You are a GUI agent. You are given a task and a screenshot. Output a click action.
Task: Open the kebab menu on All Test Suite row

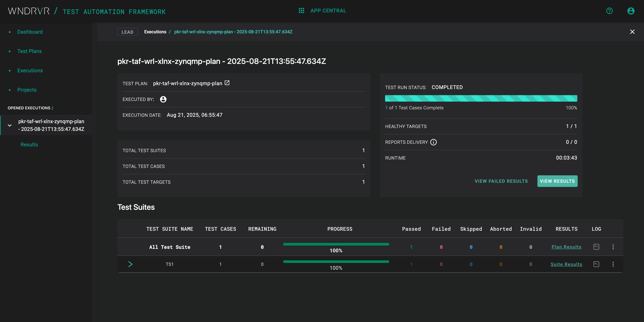coord(613,247)
